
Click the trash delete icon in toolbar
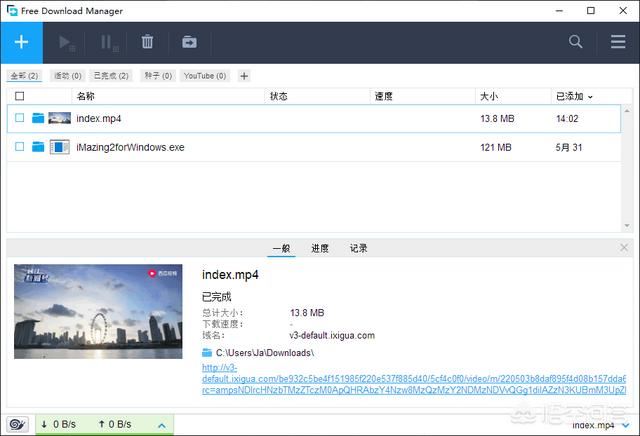pos(147,42)
